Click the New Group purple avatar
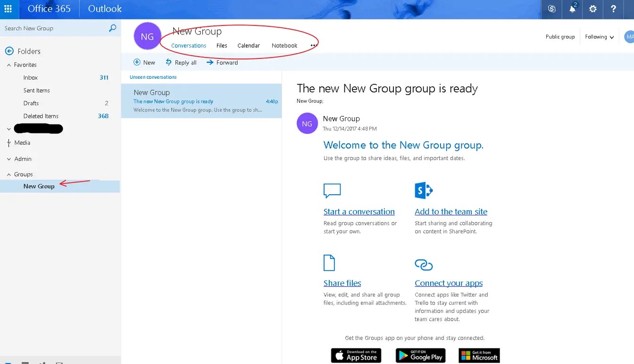The image size is (634, 364). point(147,36)
